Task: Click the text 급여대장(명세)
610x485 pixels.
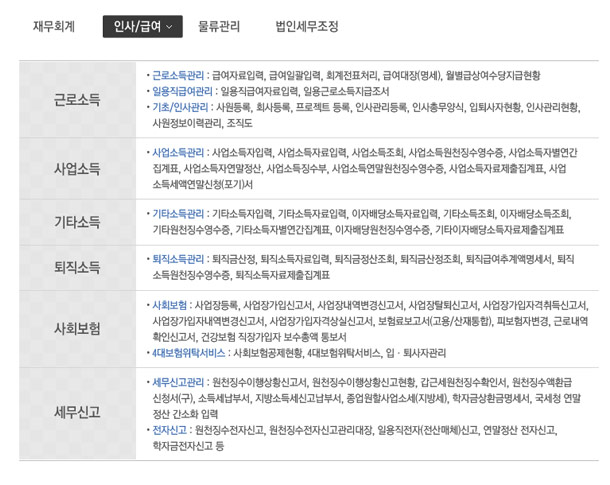Action: [412, 75]
